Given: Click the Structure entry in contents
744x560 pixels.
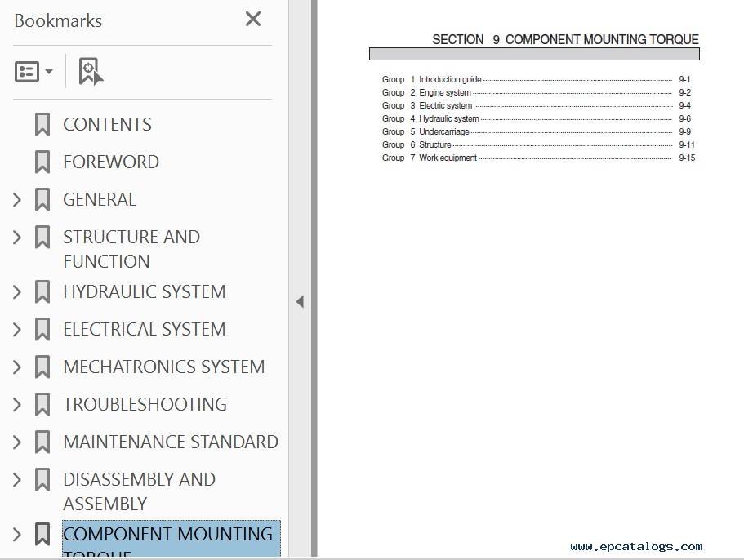Looking at the screenshot, I should 434,144.
